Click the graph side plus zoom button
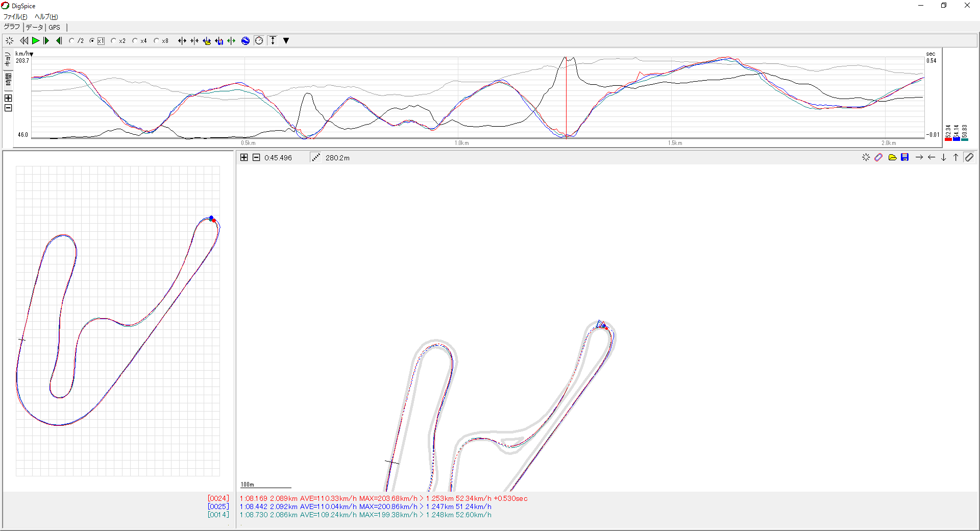This screenshot has width=980, height=531. [x=8, y=98]
